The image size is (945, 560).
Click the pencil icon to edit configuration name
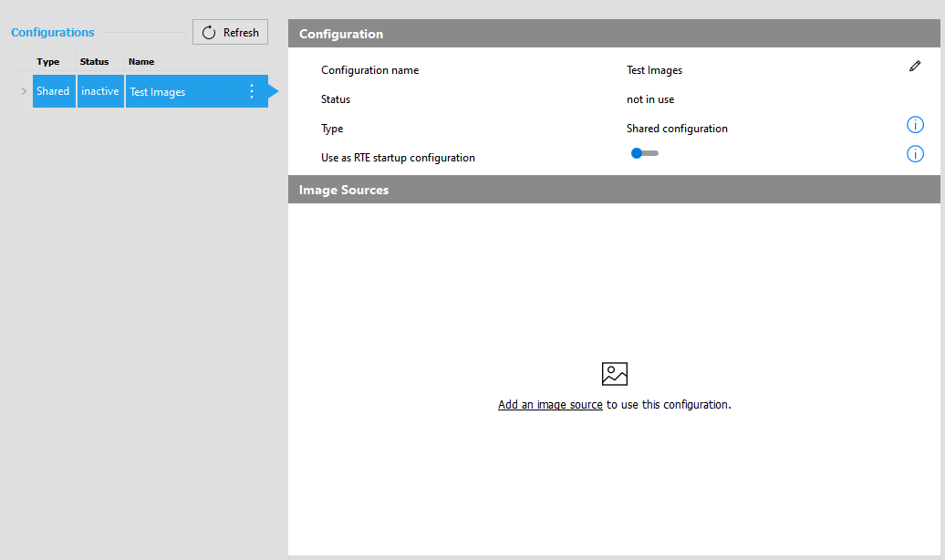point(915,67)
